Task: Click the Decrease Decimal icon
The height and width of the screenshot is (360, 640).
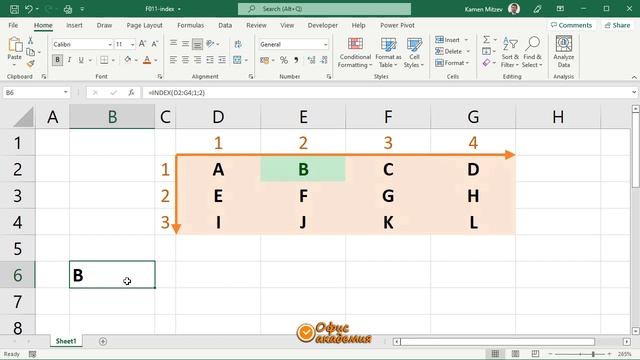Action: click(324, 60)
